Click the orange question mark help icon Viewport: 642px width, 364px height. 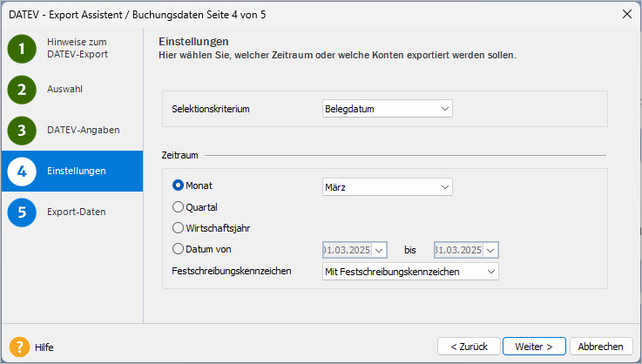(x=19, y=347)
